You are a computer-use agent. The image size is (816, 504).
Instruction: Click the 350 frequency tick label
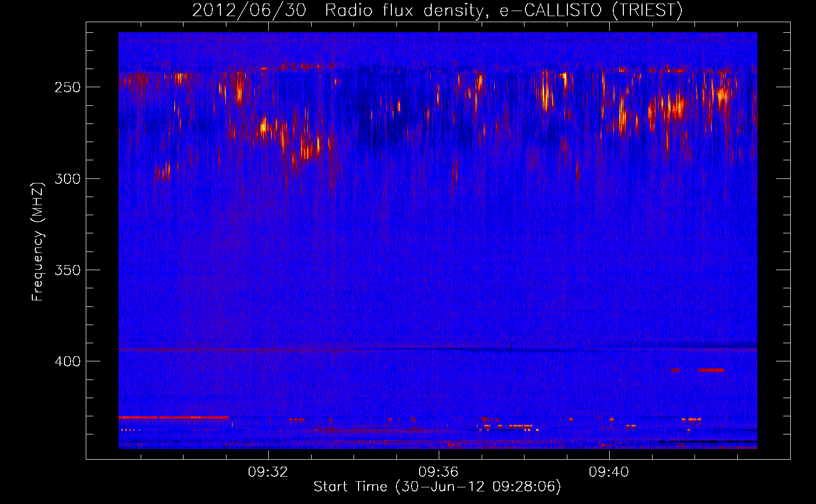pyautogui.click(x=68, y=270)
